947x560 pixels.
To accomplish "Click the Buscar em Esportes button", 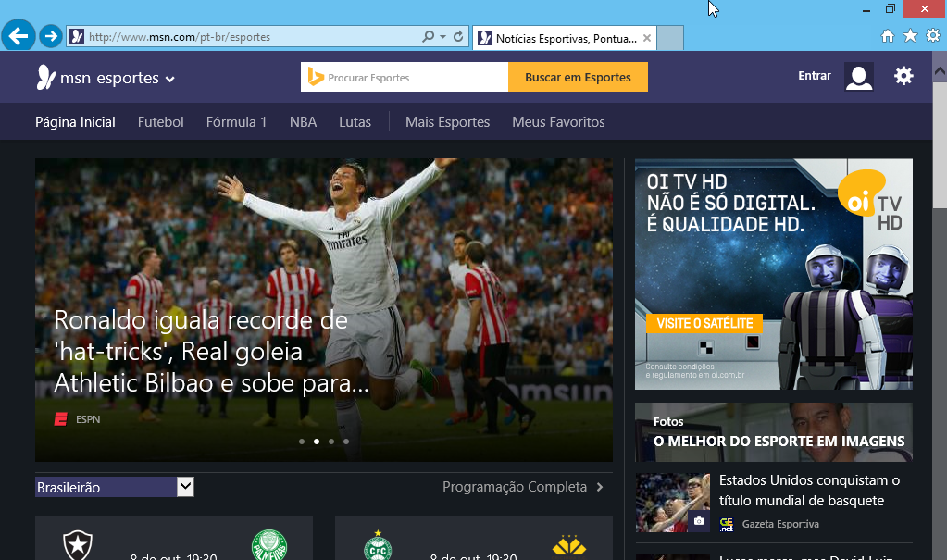I will coord(578,77).
